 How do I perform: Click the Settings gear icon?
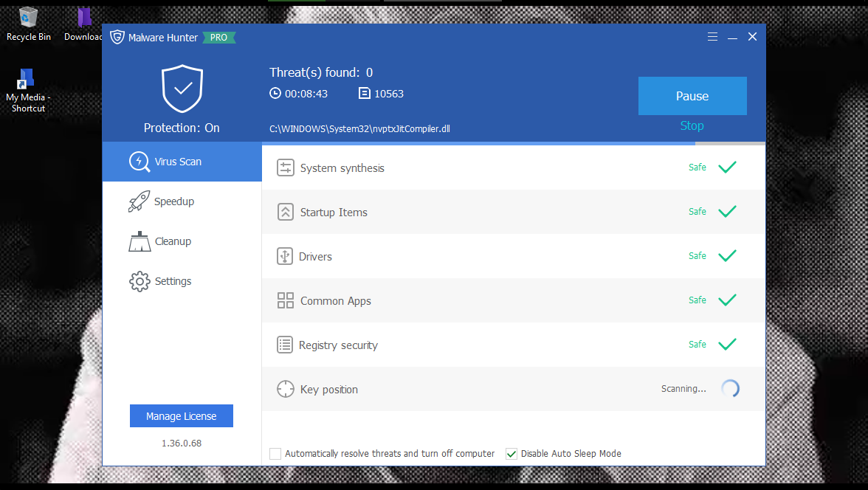(x=139, y=281)
